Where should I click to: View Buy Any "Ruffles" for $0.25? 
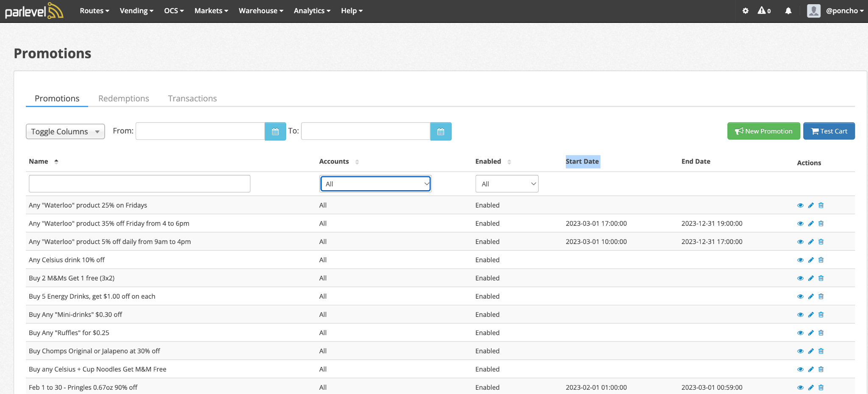[x=800, y=333]
